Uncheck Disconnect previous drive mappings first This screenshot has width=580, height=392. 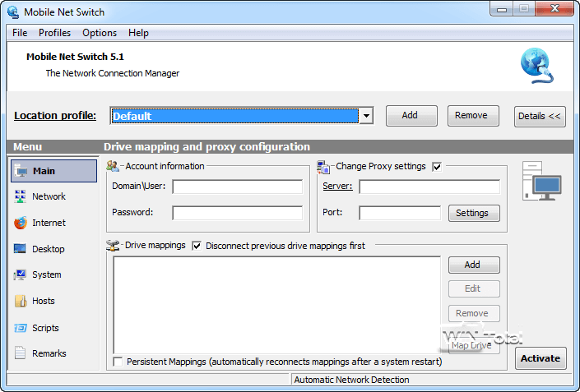point(197,246)
